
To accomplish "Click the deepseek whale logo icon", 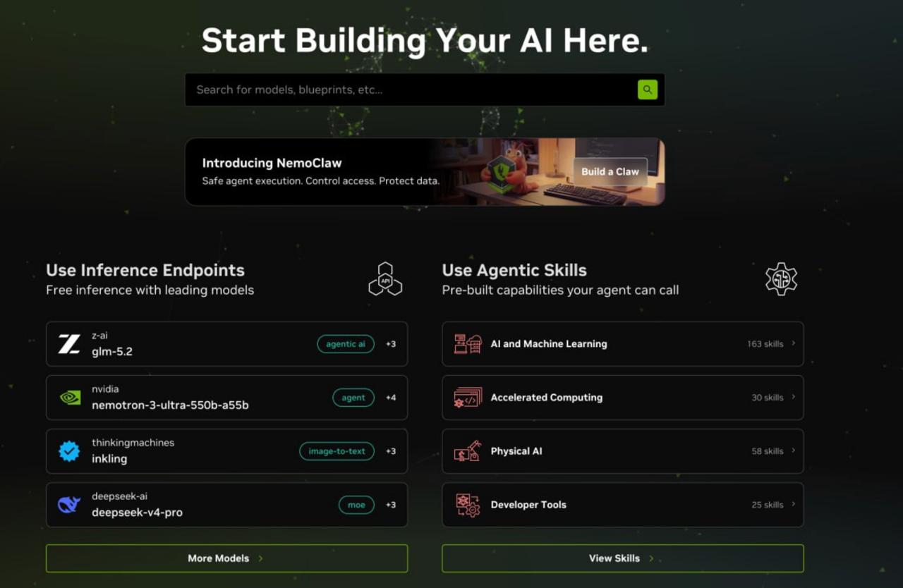I will [69, 505].
